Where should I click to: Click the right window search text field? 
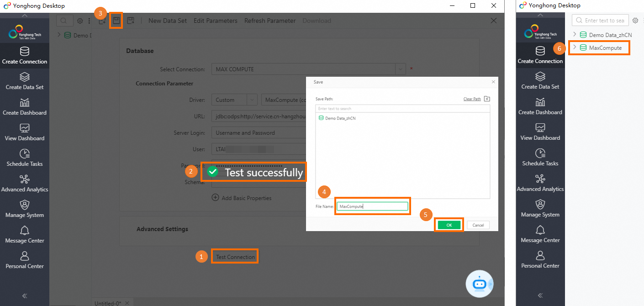(601, 20)
